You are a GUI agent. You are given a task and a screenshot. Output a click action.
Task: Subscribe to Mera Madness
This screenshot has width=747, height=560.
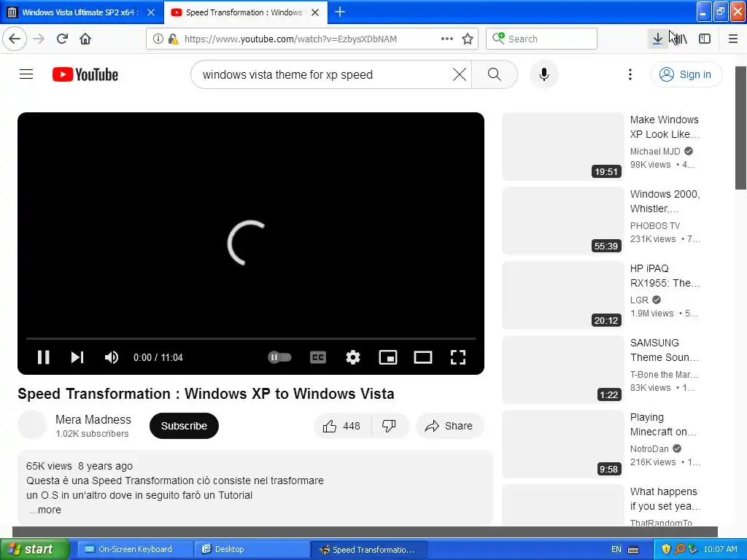coord(184,426)
